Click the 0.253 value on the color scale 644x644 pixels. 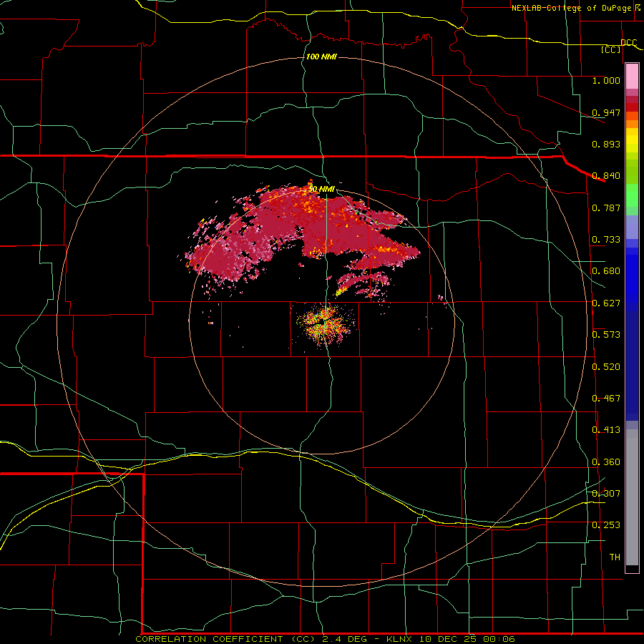coord(606,525)
